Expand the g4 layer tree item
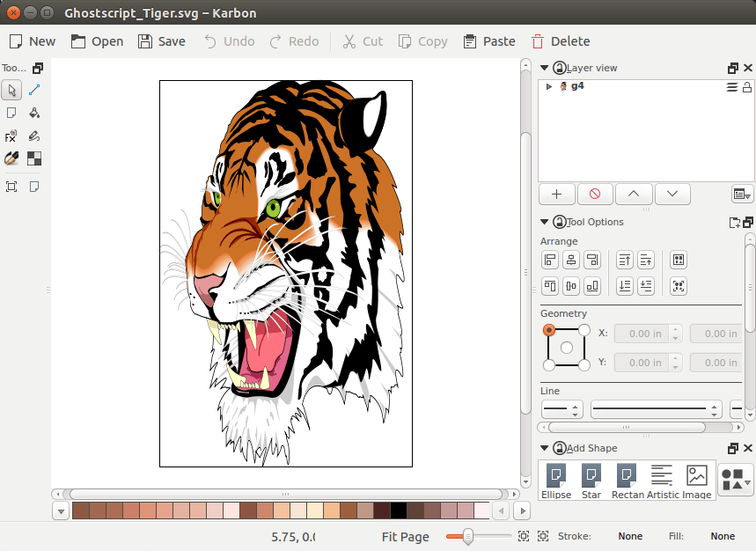This screenshot has height=551, width=756. pos(549,86)
